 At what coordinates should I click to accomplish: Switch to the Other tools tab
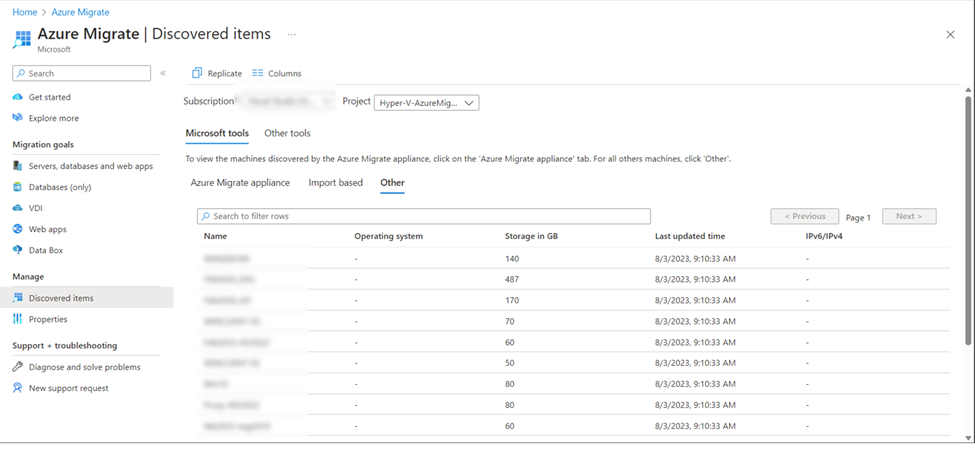(x=287, y=133)
